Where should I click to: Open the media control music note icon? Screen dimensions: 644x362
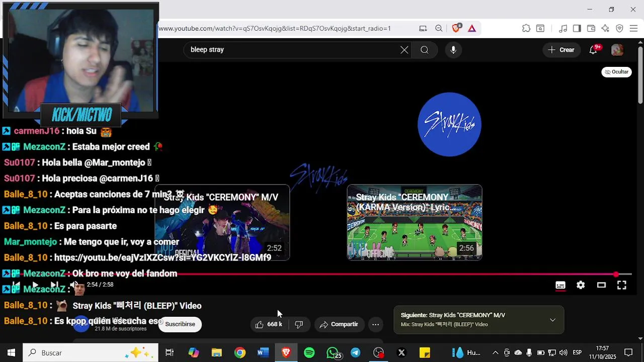pyautogui.click(x=563, y=29)
